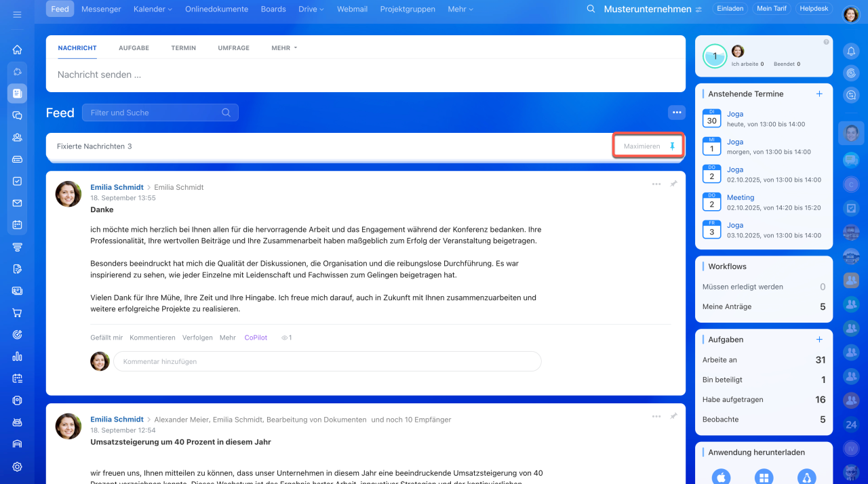Open the Feed three-dots options menu
The width and height of the screenshot is (868, 484).
pos(676,113)
